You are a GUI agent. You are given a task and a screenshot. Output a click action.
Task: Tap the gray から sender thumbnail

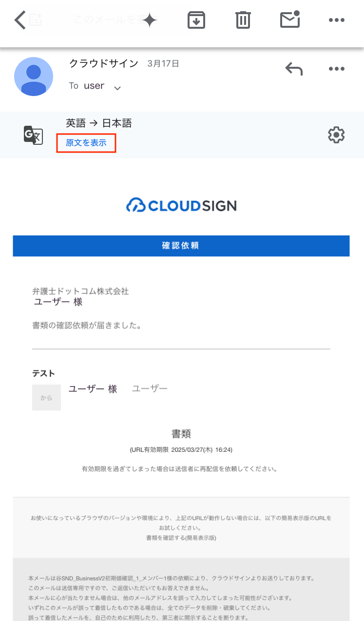pyautogui.click(x=46, y=397)
